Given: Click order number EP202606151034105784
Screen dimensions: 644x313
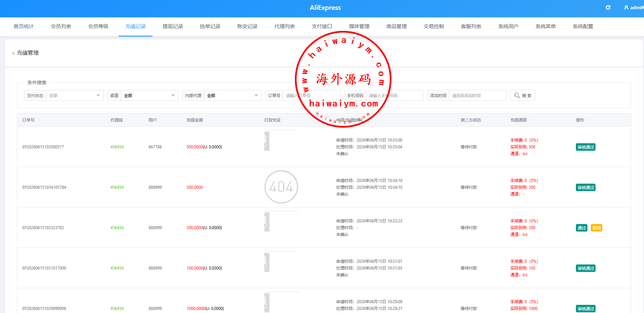Looking at the screenshot, I should (x=44, y=187).
